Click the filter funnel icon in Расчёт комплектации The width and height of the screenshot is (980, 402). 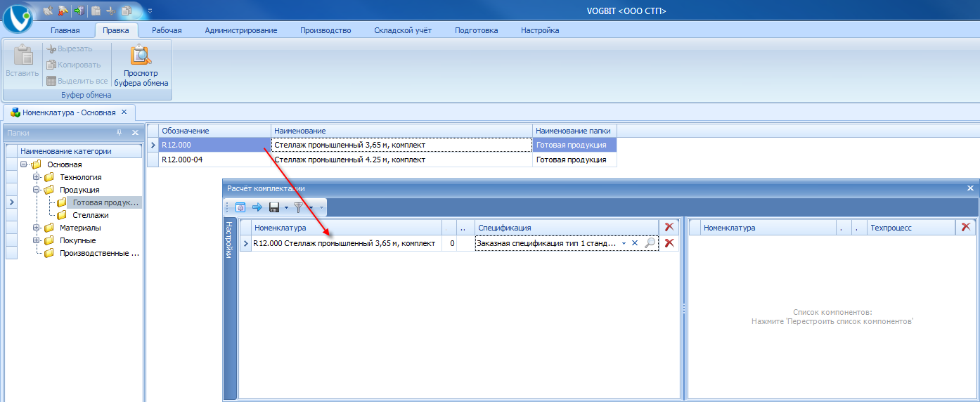pyautogui.click(x=298, y=207)
